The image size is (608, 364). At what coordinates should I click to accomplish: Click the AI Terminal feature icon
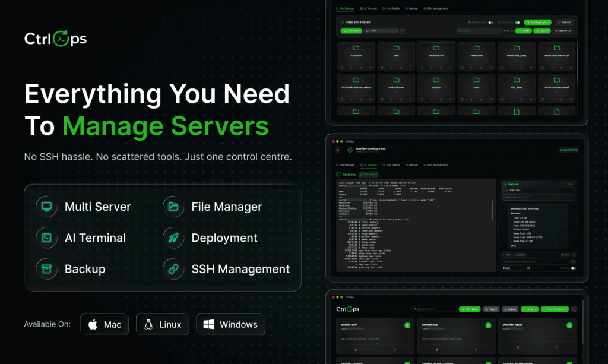tap(46, 238)
